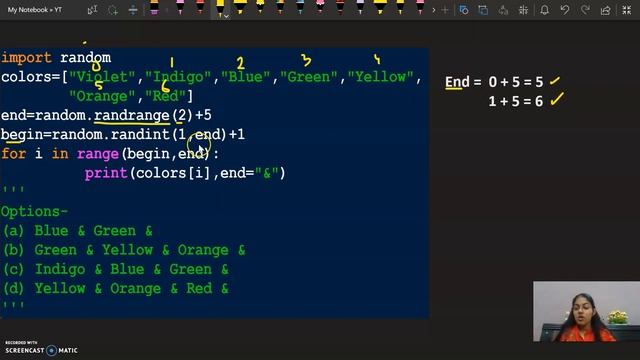Select the Type or Select Objects tool
The width and height of the screenshot is (640, 360).
click(92, 10)
